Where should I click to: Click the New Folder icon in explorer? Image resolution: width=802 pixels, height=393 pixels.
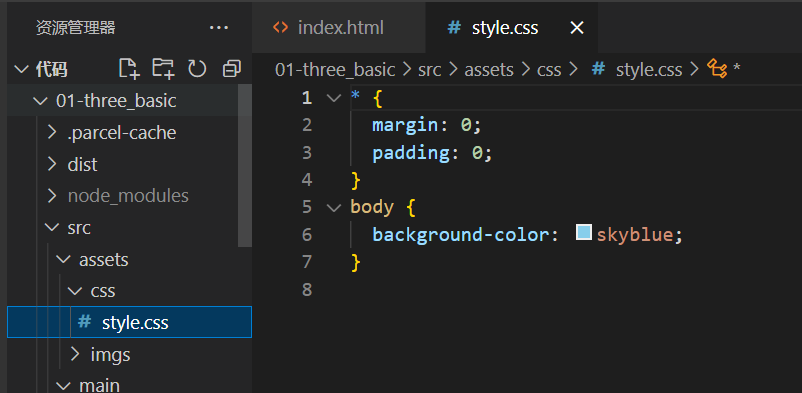click(x=164, y=69)
